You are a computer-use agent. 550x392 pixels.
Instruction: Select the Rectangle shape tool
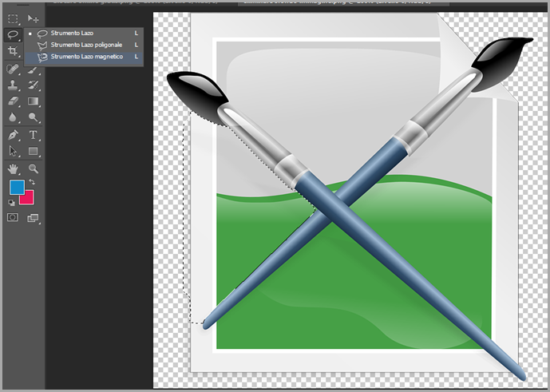point(33,151)
